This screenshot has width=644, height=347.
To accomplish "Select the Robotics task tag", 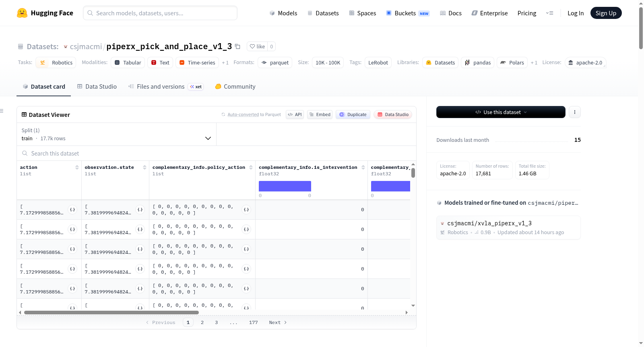I will pos(56,62).
